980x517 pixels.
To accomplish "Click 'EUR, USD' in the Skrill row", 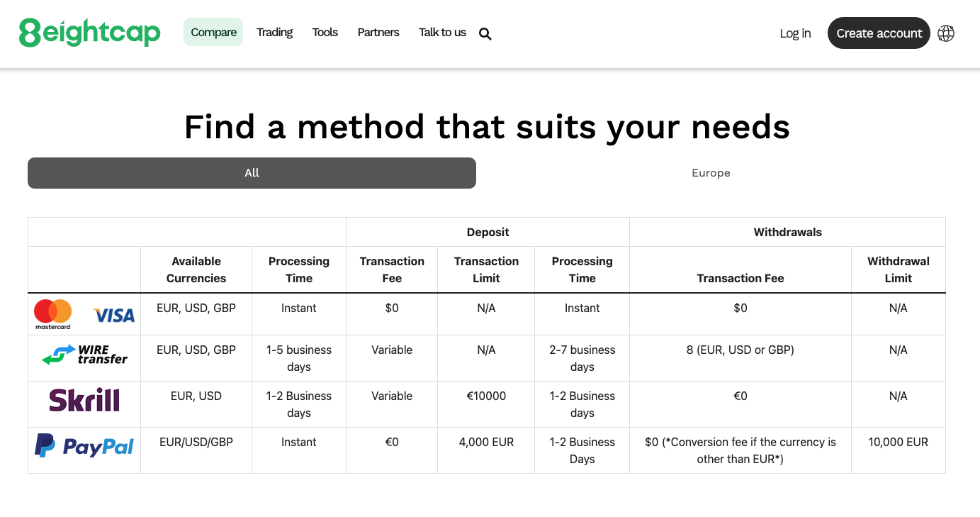I will tap(196, 396).
